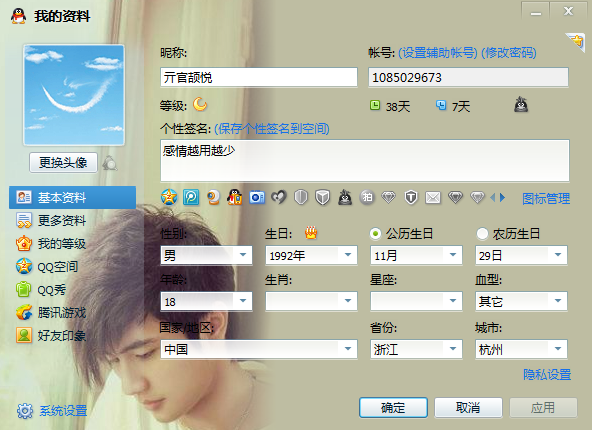592x430 pixels.
Task: Expand the 1992年 birth year dropdown
Action: [x=311, y=256]
